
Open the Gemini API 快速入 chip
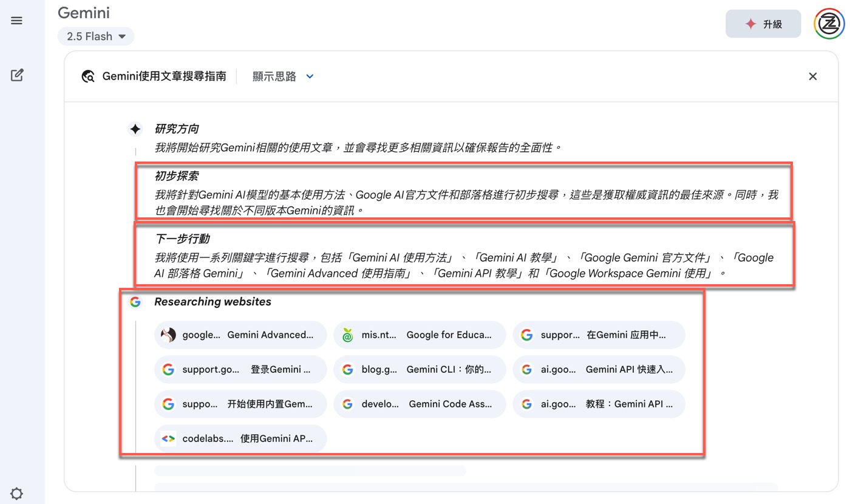coord(599,369)
